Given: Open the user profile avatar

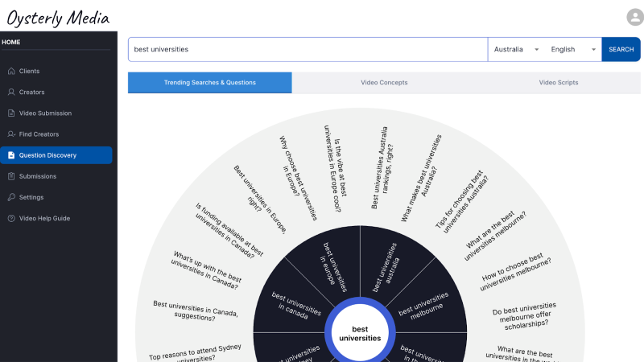Looking at the screenshot, I should 634,17.
